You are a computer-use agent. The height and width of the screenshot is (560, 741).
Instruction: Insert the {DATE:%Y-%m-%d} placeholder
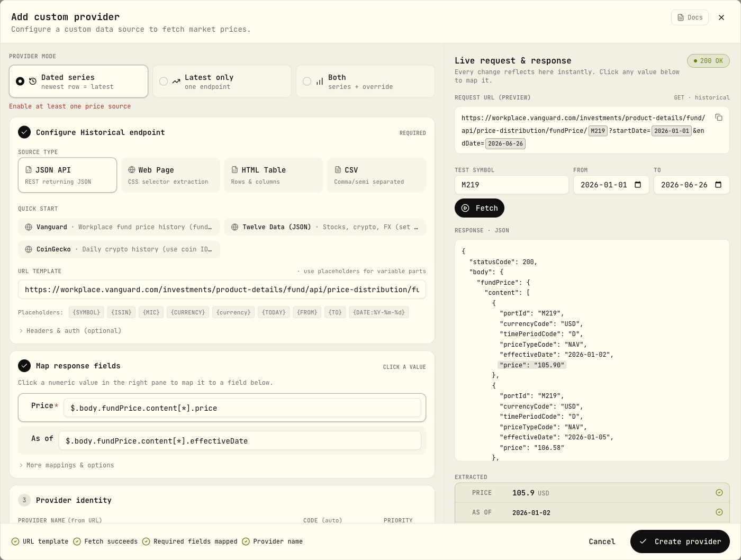coord(379,312)
